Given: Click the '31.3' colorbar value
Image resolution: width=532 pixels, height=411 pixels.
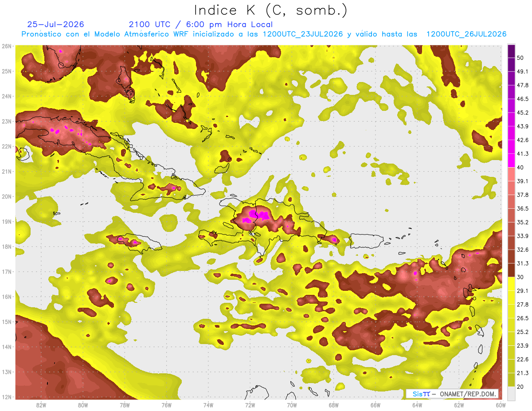Looking at the screenshot, I should (x=523, y=263).
